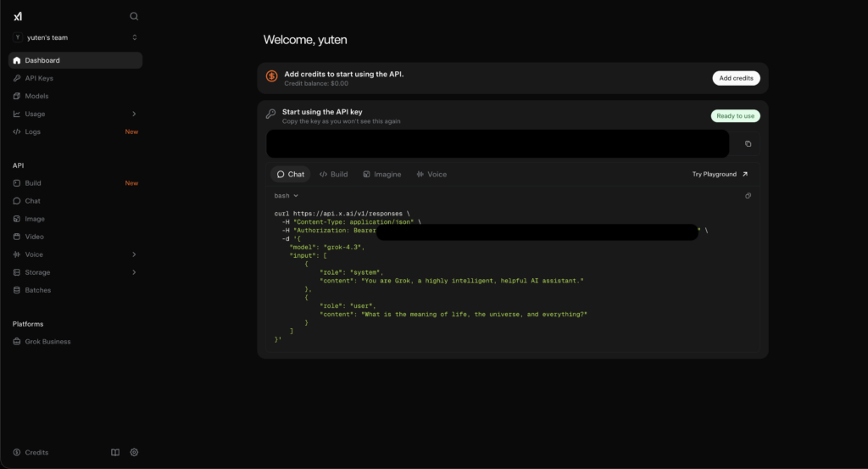Expand the Usage section chevron

coord(134,114)
